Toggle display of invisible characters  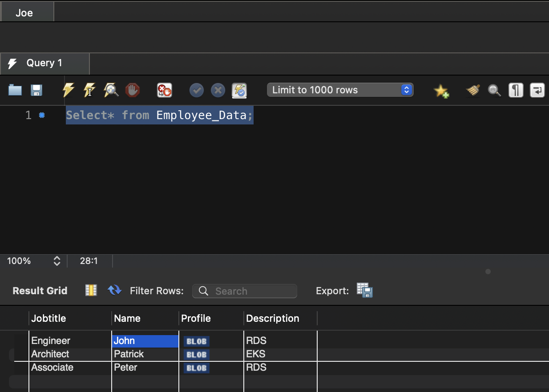(516, 90)
